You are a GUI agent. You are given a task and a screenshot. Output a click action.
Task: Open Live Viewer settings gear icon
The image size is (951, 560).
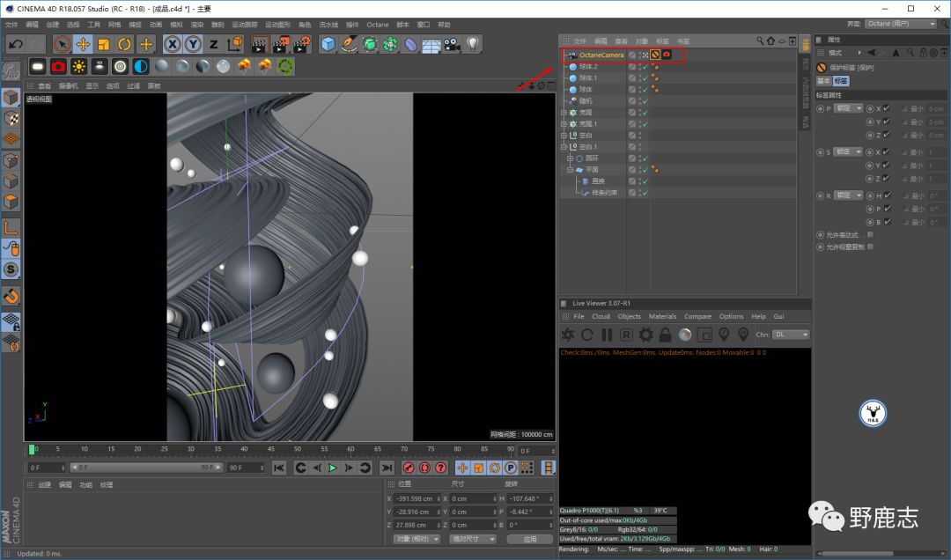pyautogui.click(x=645, y=335)
